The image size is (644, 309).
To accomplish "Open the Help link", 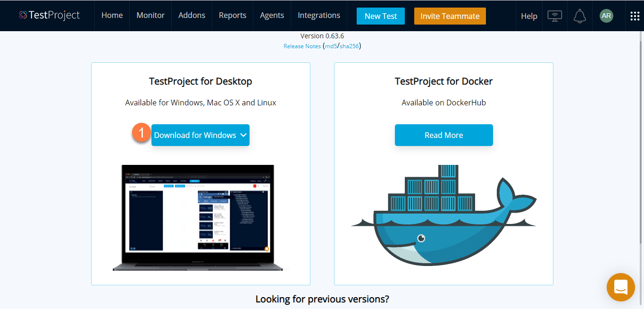I will click(529, 16).
